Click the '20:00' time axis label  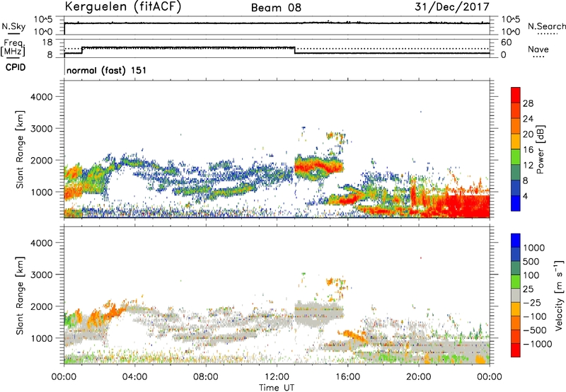pos(418,377)
